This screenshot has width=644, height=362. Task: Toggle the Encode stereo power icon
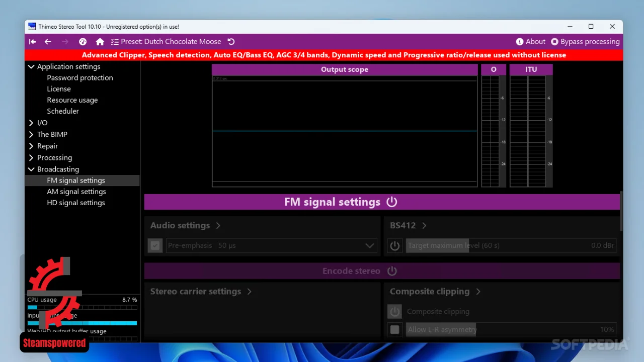392,271
